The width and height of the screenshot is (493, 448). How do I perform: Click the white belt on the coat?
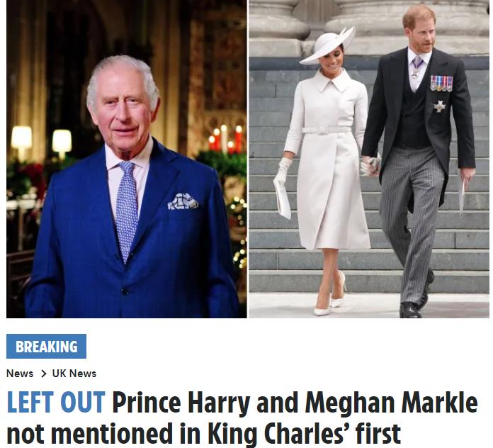pos(325,130)
